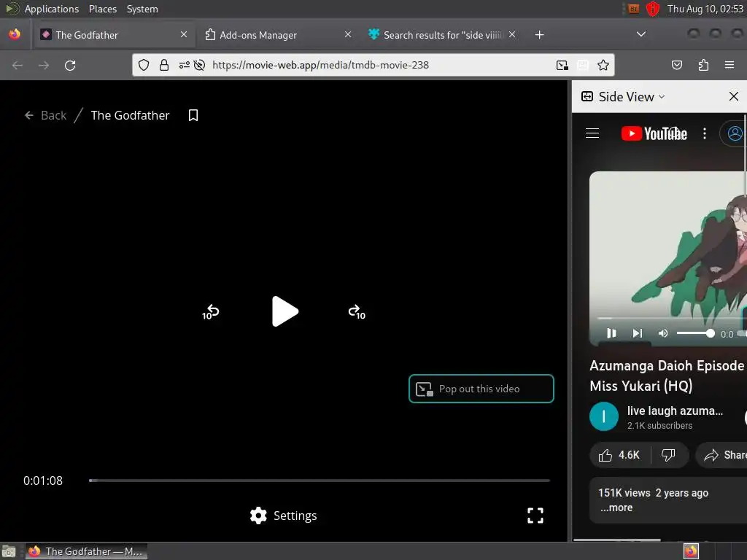Reload the current page
Image resolution: width=747 pixels, height=560 pixels.
[70, 65]
